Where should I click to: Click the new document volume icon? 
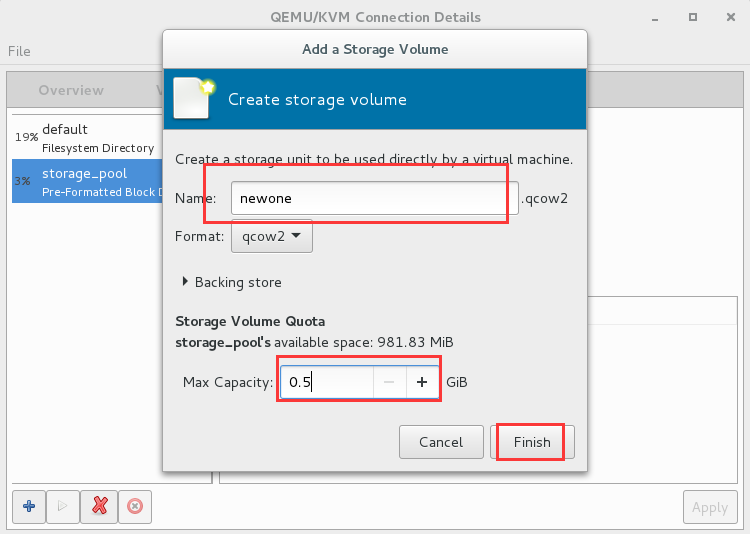click(x=194, y=98)
